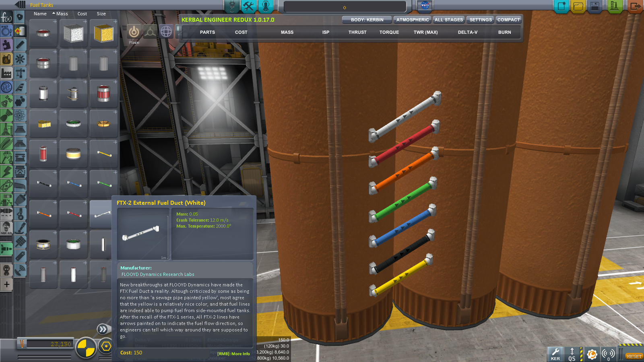
Task: Sort parts by Size
Action: (x=101, y=14)
